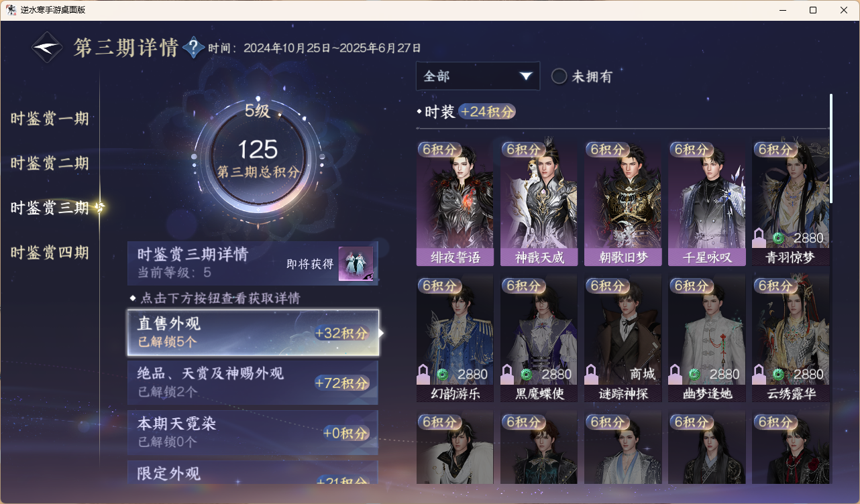
Task: Select the 时鉴赏二期 tab
Action: tap(50, 164)
